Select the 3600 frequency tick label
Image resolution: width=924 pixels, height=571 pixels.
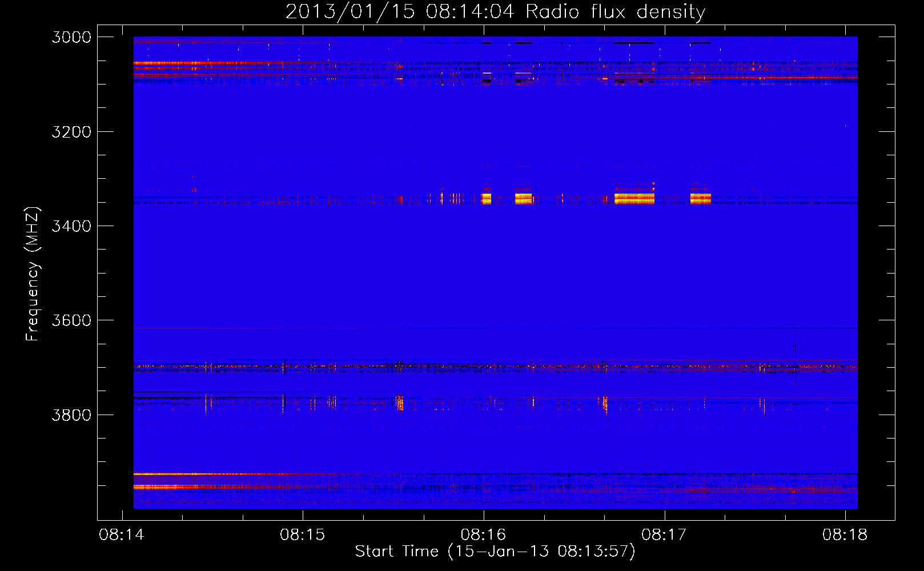(x=71, y=320)
